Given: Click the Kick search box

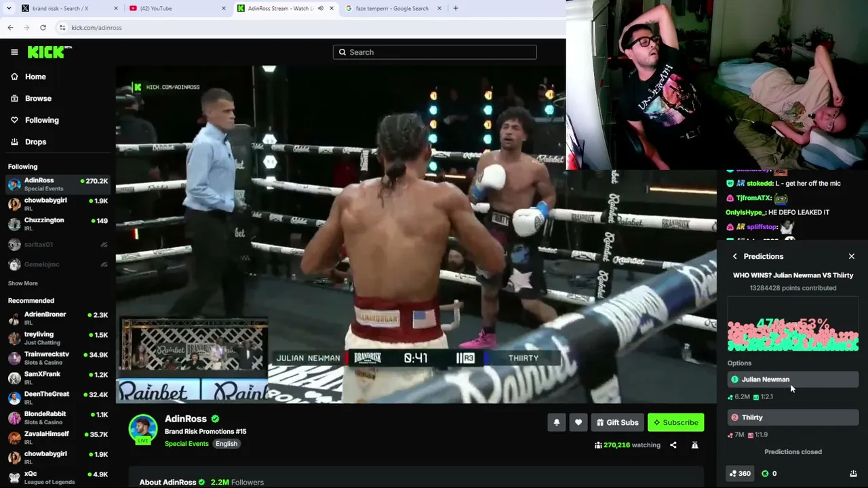Looking at the screenshot, I should click(435, 52).
